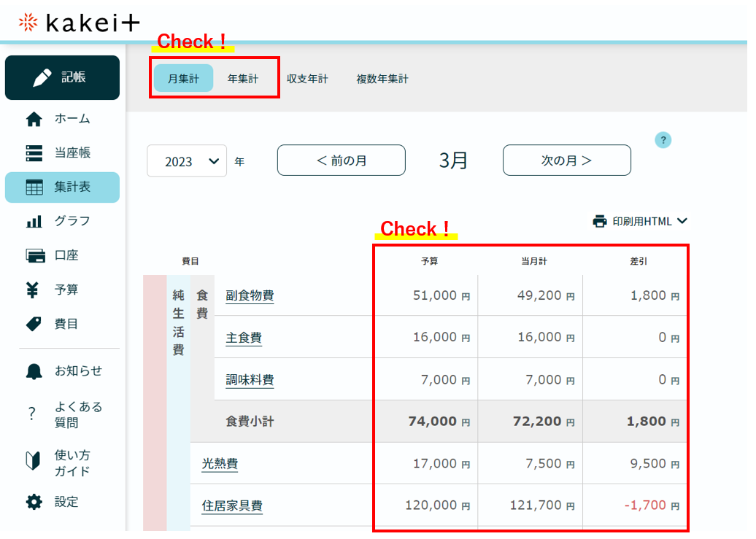The image size is (756, 539).
Task: Select the グラフ bar chart icon
Action: pyautogui.click(x=34, y=221)
